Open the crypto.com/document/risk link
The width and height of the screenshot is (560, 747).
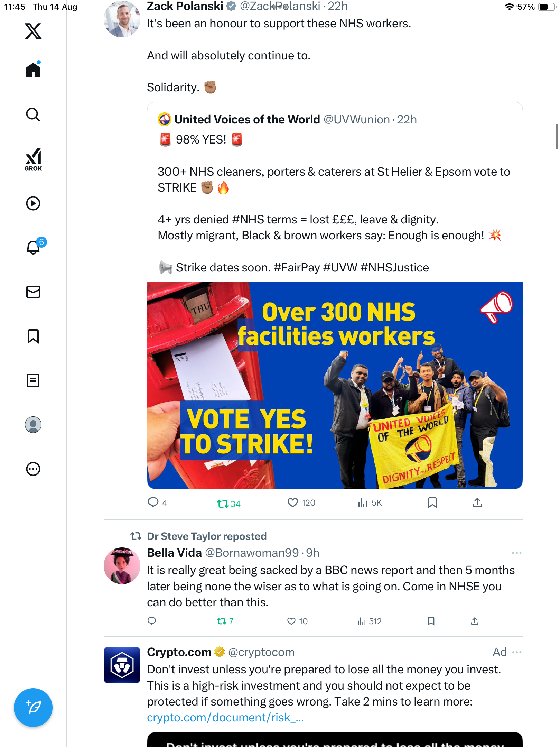click(225, 718)
